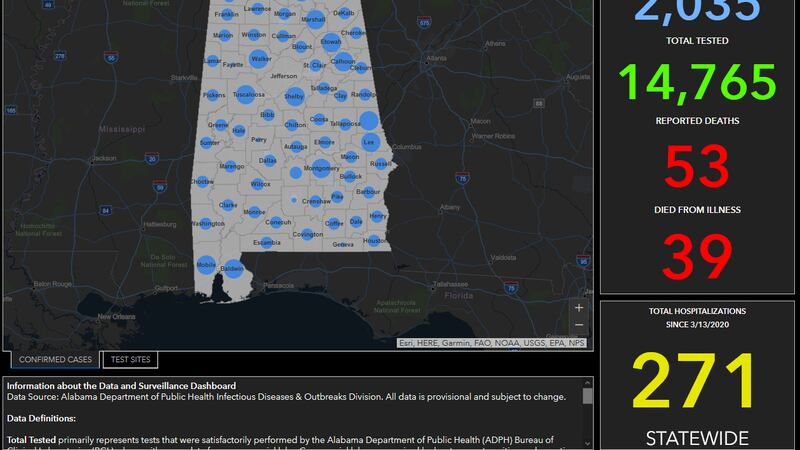Select the Marshall county case bubble
Viewport: 800px width, 450px height.
315,19
